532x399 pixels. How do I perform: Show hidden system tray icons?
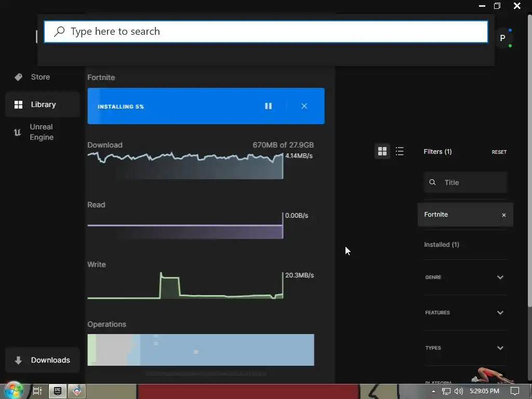(433, 391)
